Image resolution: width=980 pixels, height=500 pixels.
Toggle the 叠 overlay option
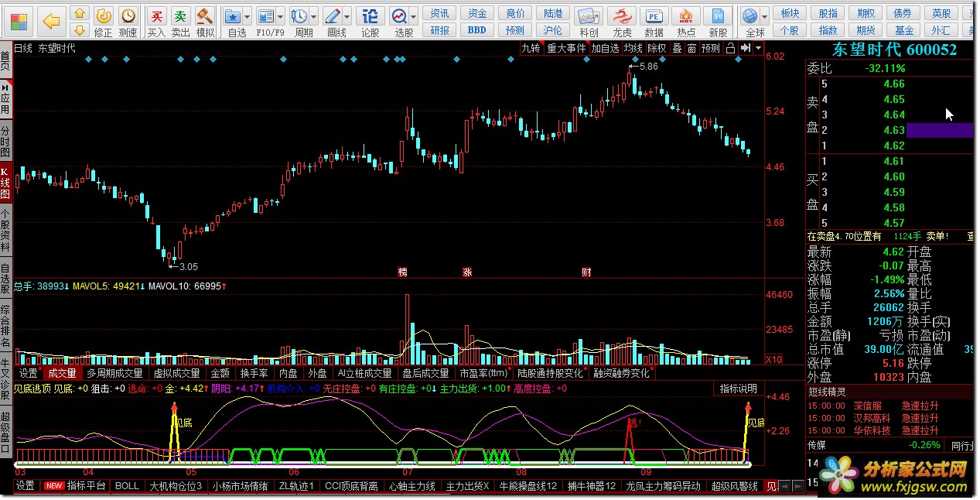pos(677,48)
